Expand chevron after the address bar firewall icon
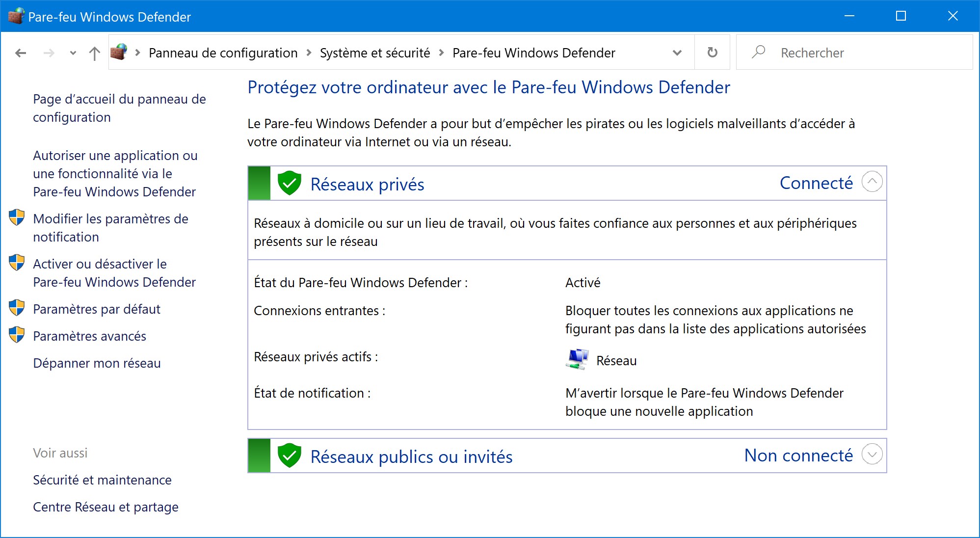 pyautogui.click(x=138, y=53)
